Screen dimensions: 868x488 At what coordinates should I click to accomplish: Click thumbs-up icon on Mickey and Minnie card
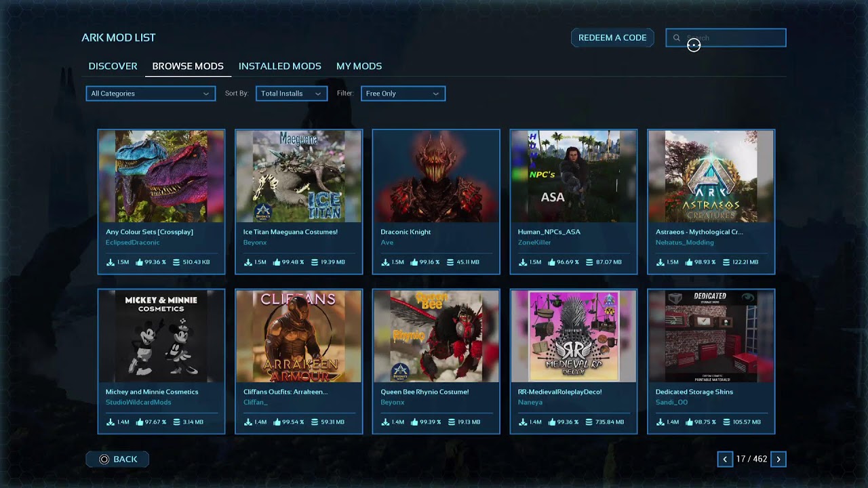click(140, 422)
